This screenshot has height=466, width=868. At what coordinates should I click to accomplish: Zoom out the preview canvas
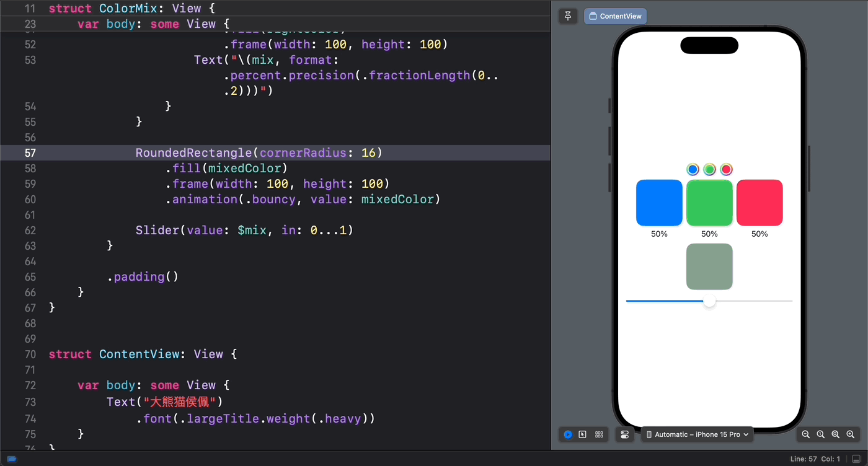coord(805,434)
